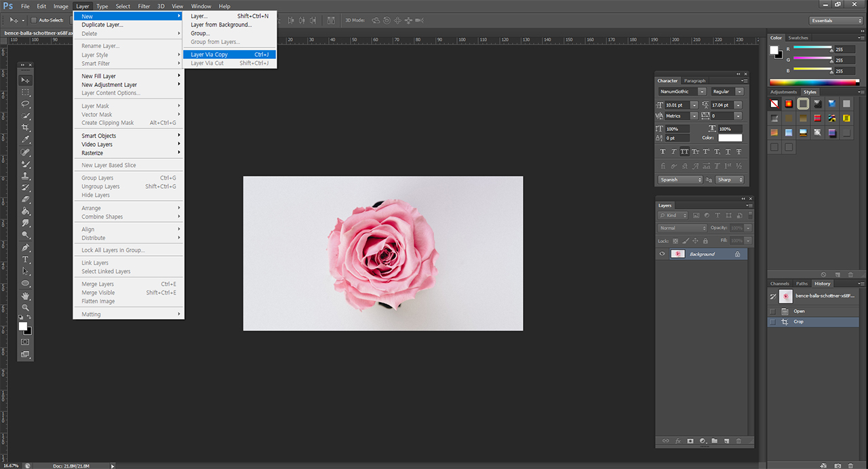The image size is (868, 469).
Task: Open the Metrics kerning dropdown
Action: tap(694, 116)
